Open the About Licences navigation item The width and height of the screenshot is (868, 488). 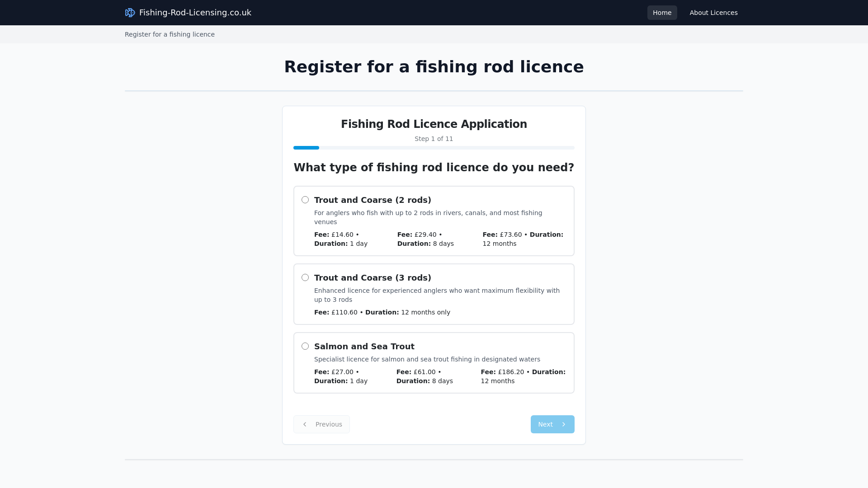(713, 12)
